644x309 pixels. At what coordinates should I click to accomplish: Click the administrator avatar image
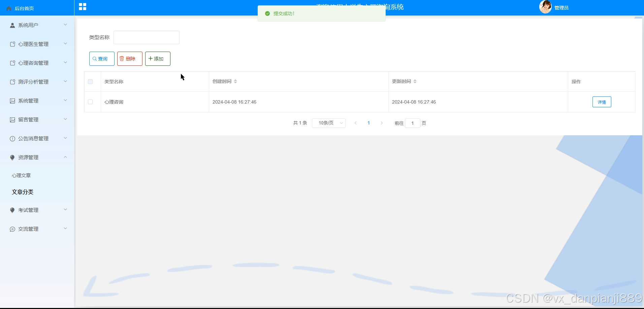545,7
